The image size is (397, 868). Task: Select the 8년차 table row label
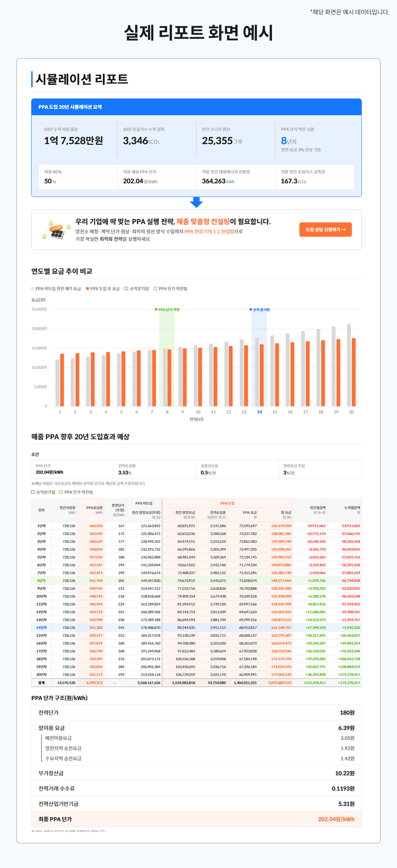42,581
